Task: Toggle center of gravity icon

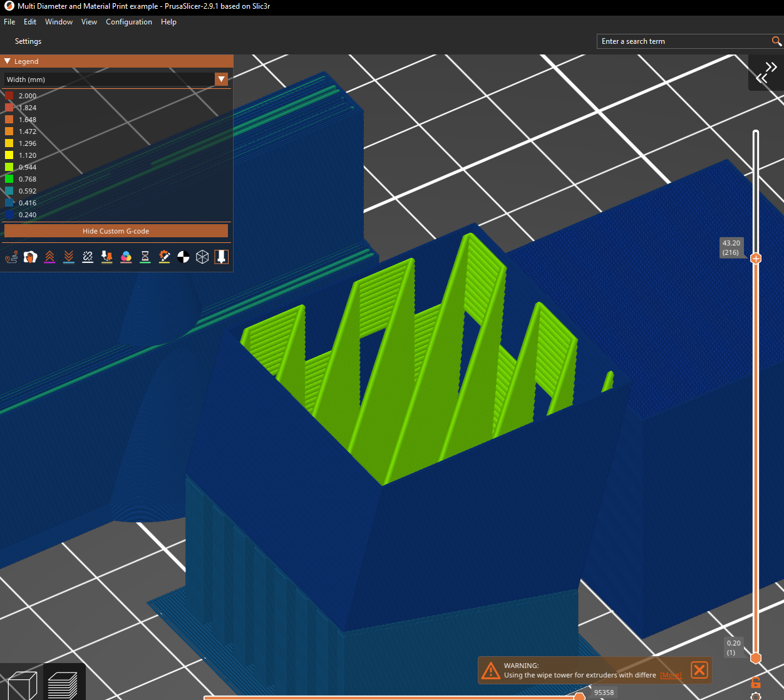Action: click(x=183, y=257)
